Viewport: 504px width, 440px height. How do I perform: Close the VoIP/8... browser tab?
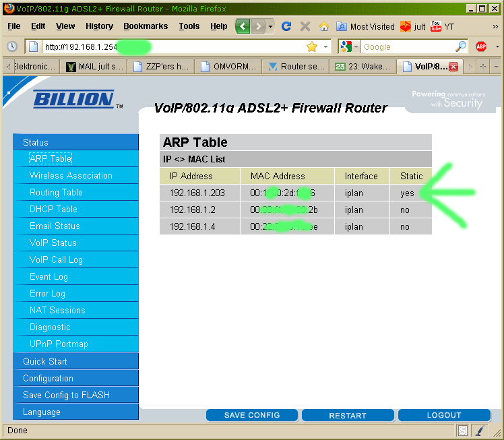point(453,67)
